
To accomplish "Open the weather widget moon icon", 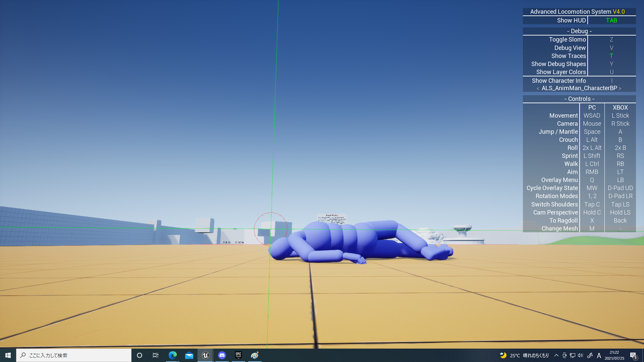I will 503,355.
